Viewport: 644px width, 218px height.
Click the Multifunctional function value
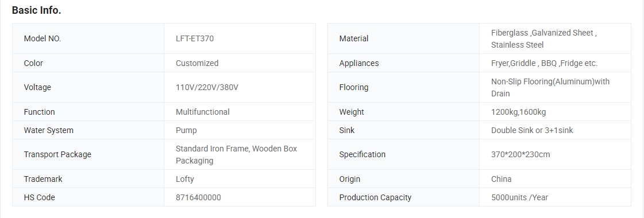[x=202, y=112]
